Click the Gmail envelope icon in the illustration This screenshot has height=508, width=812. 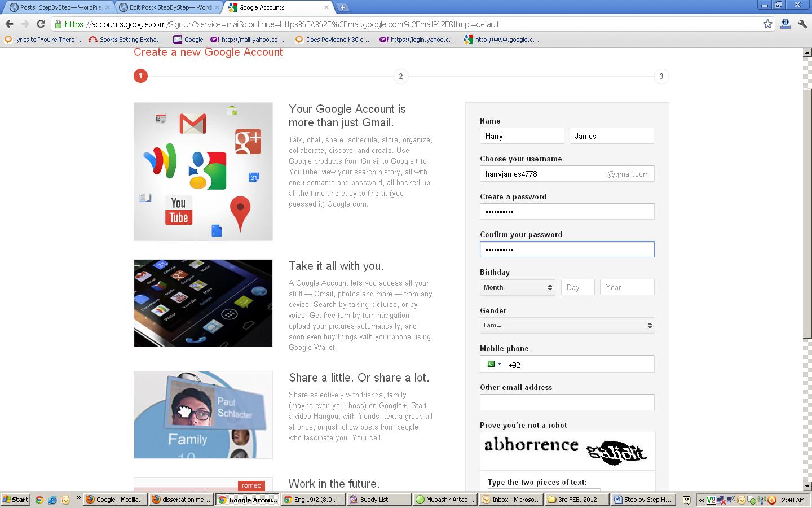[193, 124]
